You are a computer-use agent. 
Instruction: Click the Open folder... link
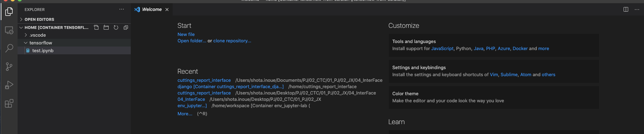click(x=192, y=41)
